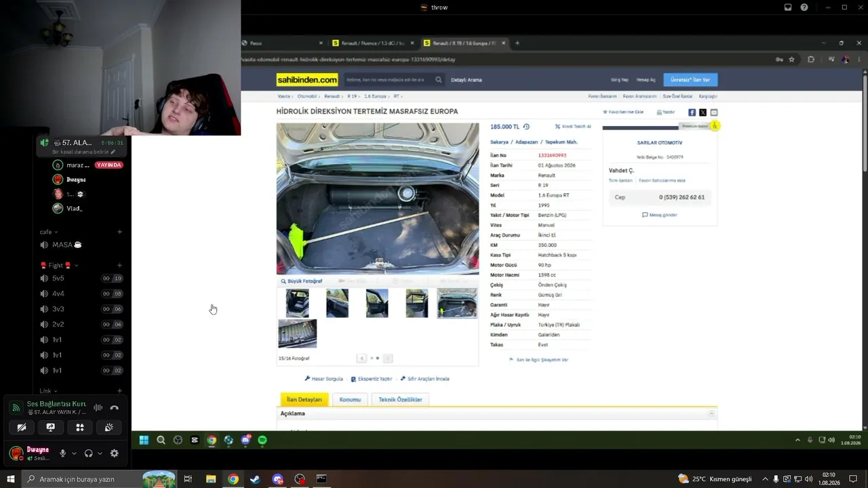The height and width of the screenshot is (488, 868).
Task: Open a new browser tab
Action: [x=517, y=43]
